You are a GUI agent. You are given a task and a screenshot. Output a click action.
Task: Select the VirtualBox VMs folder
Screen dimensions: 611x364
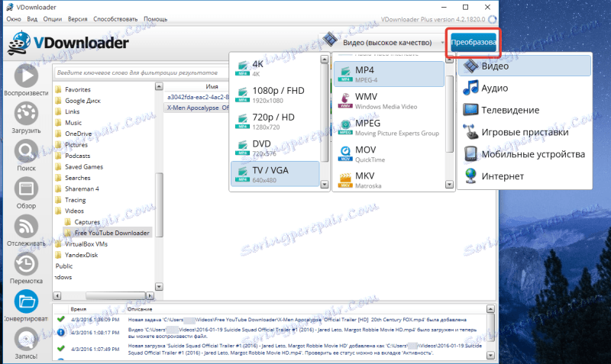tap(86, 244)
